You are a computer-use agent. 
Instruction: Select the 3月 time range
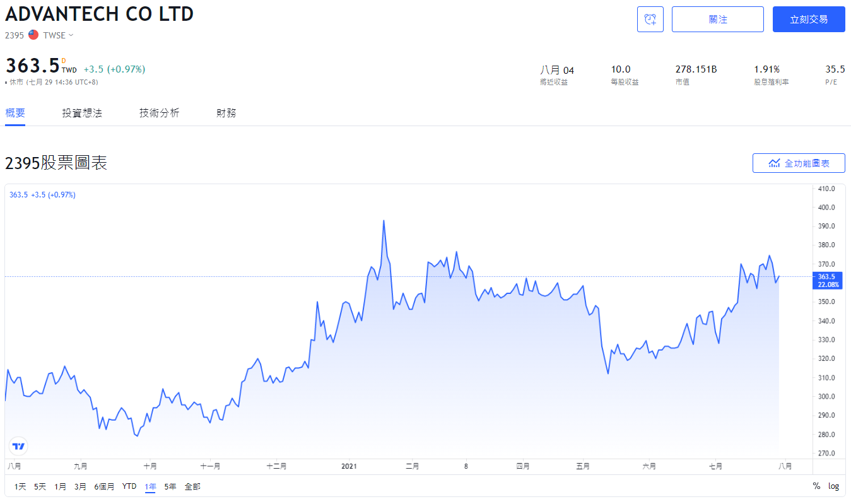[x=80, y=486]
